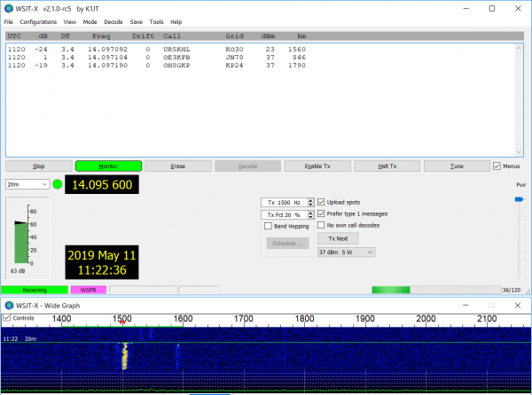The image size is (532, 395).
Task: Click the red Tx frequency marker on scale
Action: [122, 322]
